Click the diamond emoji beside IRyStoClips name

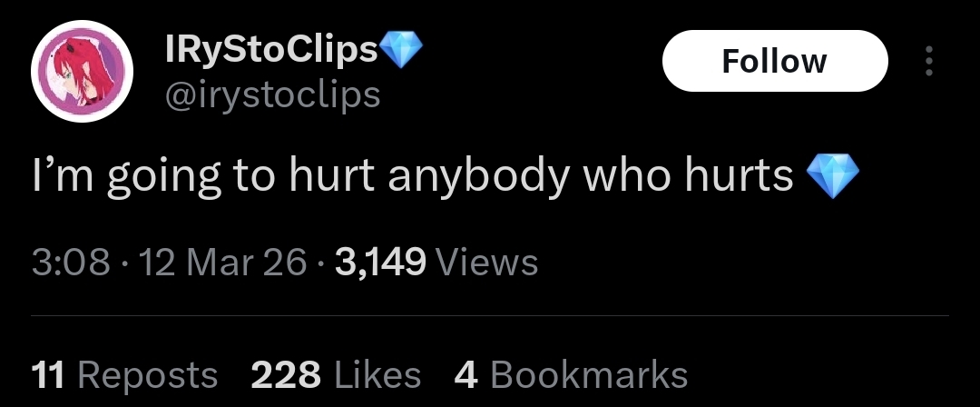click(x=401, y=49)
